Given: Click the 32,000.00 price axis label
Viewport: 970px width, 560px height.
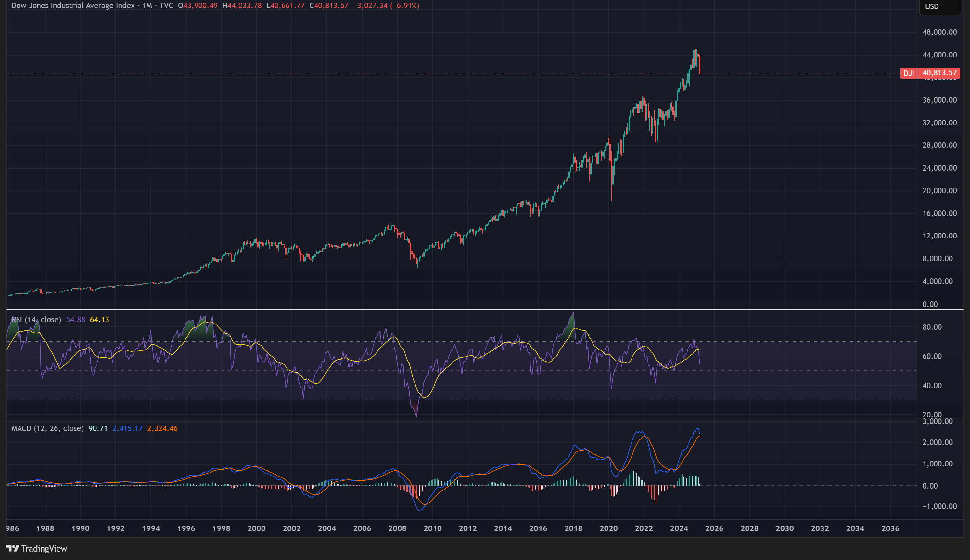Looking at the screenshot, I should pos(939,123).
